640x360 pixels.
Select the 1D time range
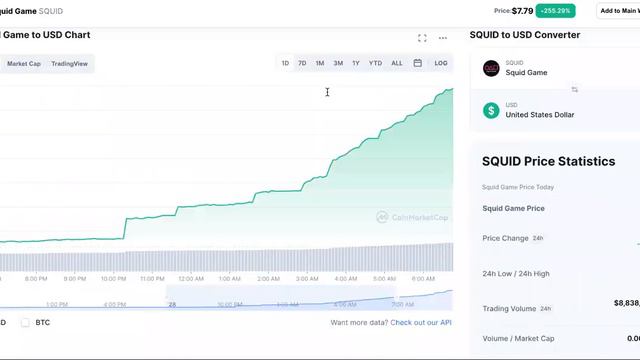click(285, 63)
